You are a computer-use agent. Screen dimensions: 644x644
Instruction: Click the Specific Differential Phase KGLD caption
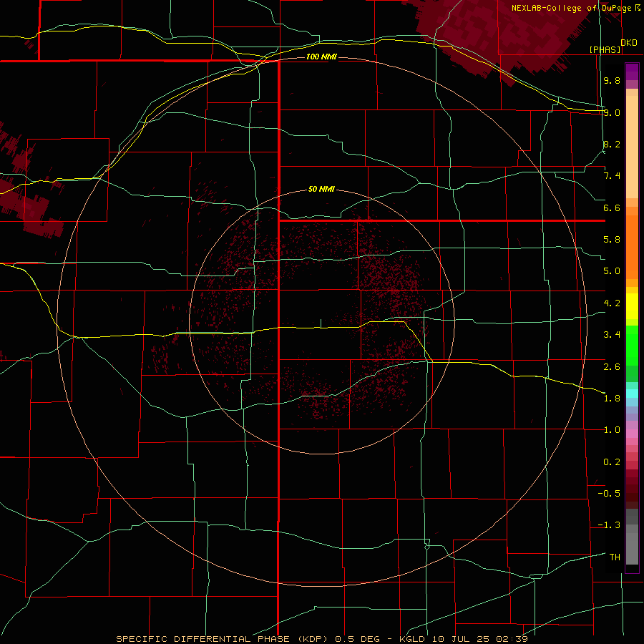pyautogui.click(x=321, y=639)
